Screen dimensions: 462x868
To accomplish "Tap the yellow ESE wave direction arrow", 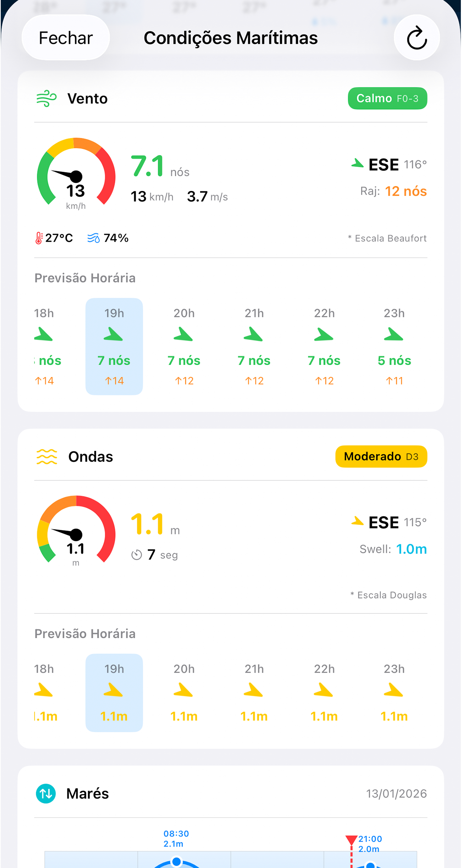I will (x=357, y=521).
